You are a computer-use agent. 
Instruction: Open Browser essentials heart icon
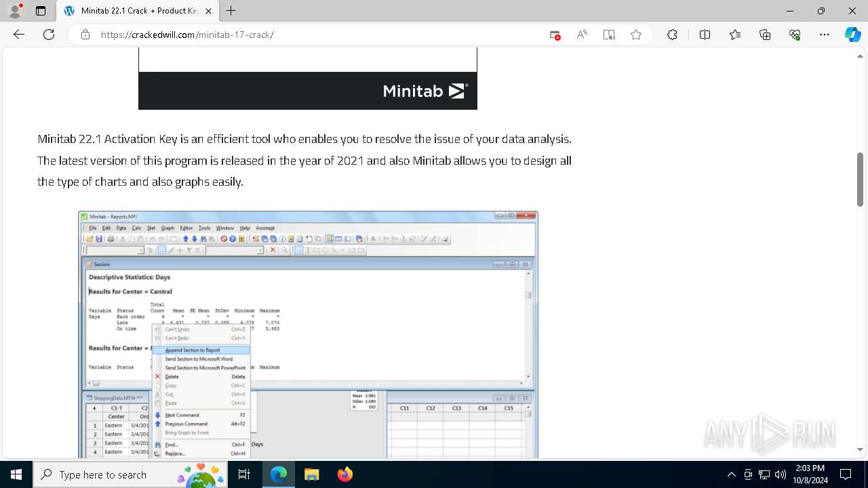tap(795, 35)
